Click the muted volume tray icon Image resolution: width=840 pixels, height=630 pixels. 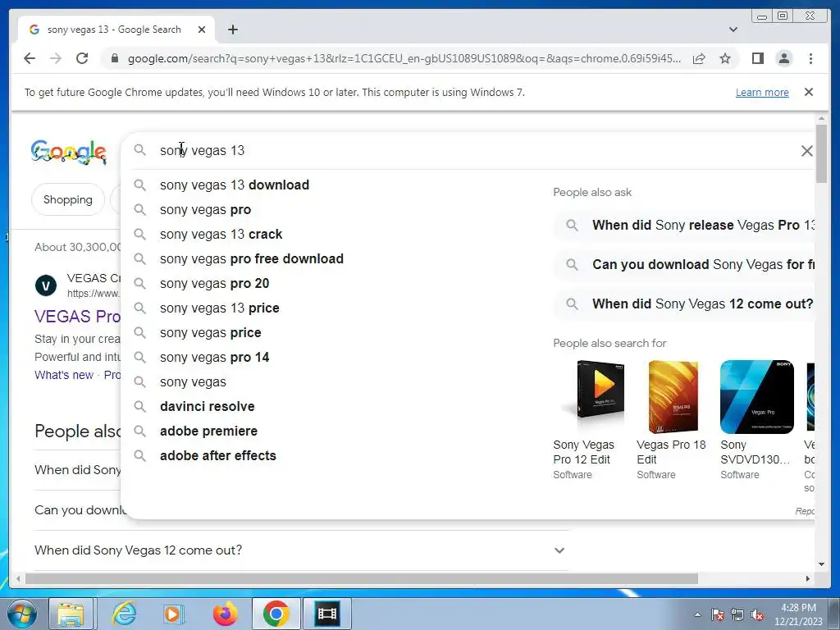coord(757,614)
